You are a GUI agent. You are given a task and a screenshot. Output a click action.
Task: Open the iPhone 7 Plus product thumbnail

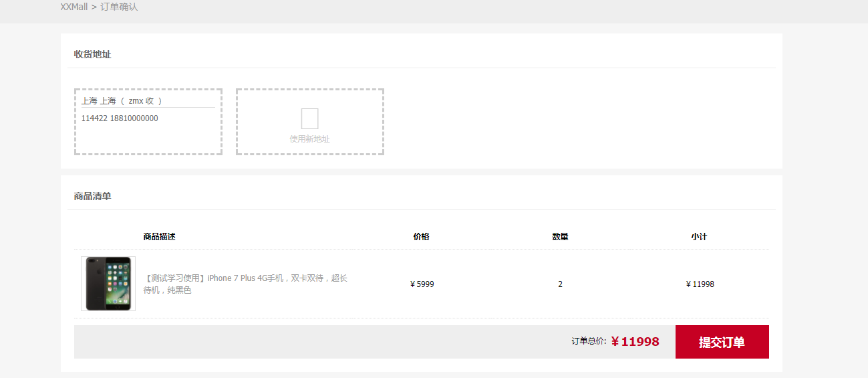(108, 284)
